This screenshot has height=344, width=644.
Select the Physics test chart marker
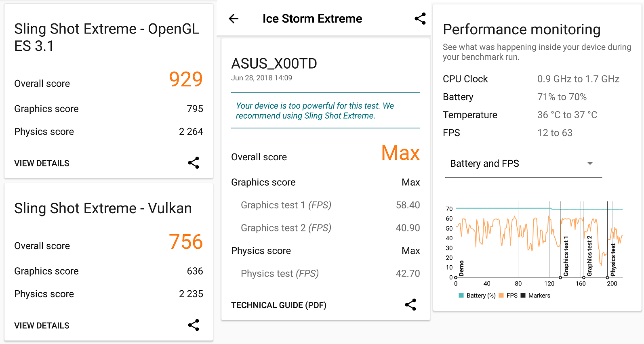coord(607,277)
